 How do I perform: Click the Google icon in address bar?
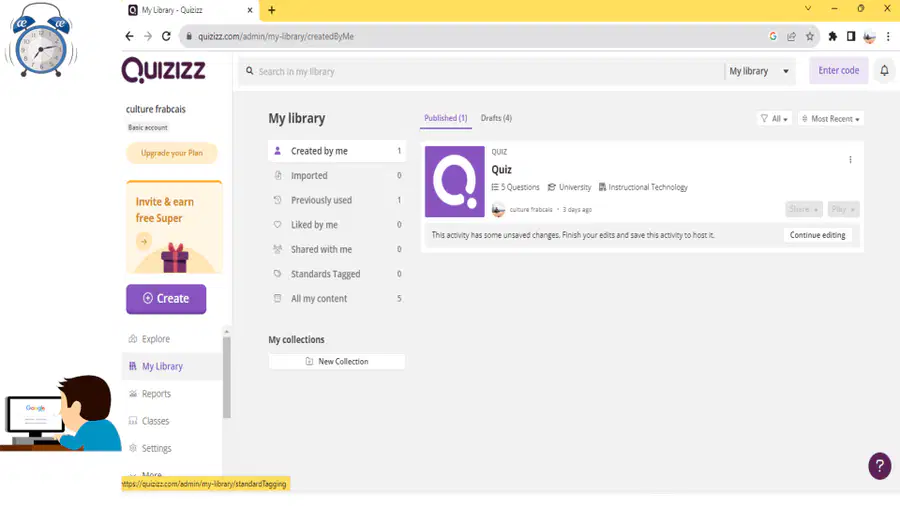[773, 36]
